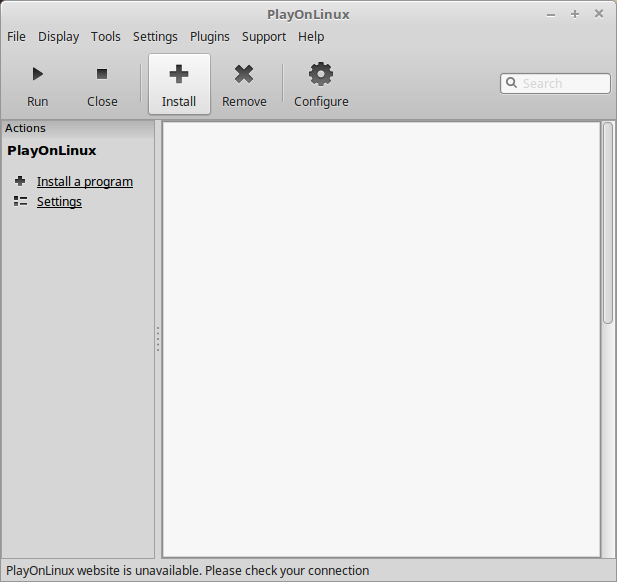Focus the Search input field

555,83
